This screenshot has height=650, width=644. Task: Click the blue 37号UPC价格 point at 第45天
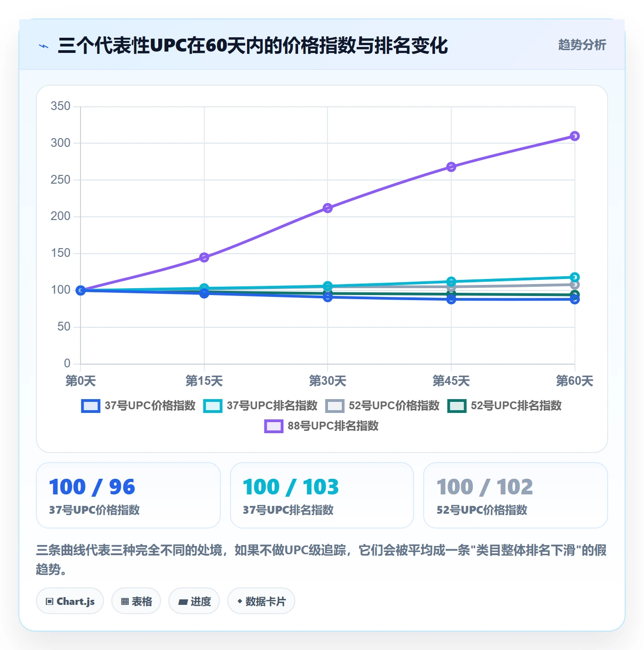[x=451, y=299]
